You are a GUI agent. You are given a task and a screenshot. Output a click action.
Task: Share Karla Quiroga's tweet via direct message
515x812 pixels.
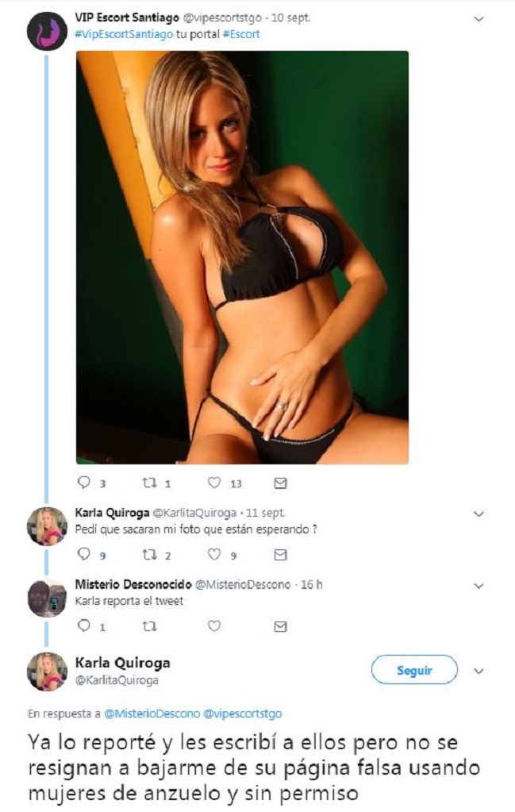coord(279,555)
